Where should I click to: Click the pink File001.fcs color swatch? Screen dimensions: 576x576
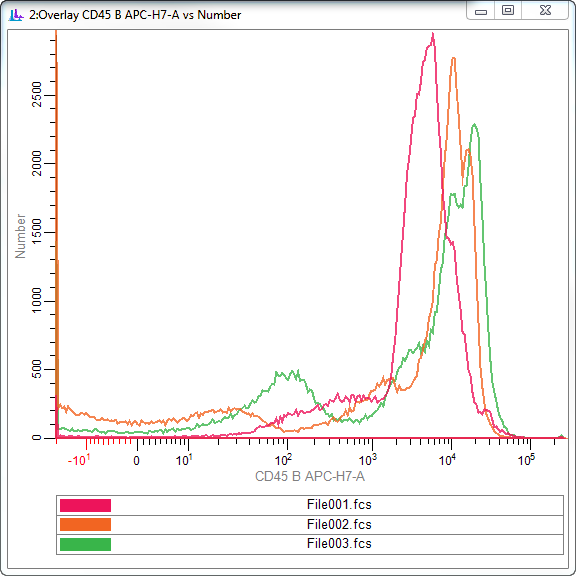[85, 505]
